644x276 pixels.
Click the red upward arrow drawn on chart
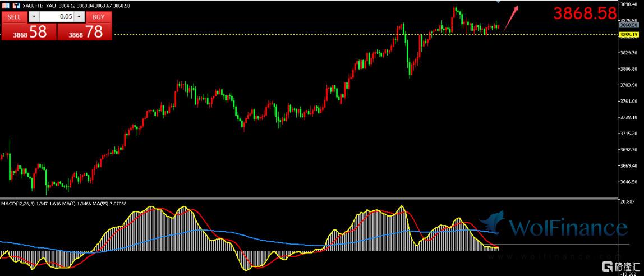pyautogui.click(x=511, y=17)
